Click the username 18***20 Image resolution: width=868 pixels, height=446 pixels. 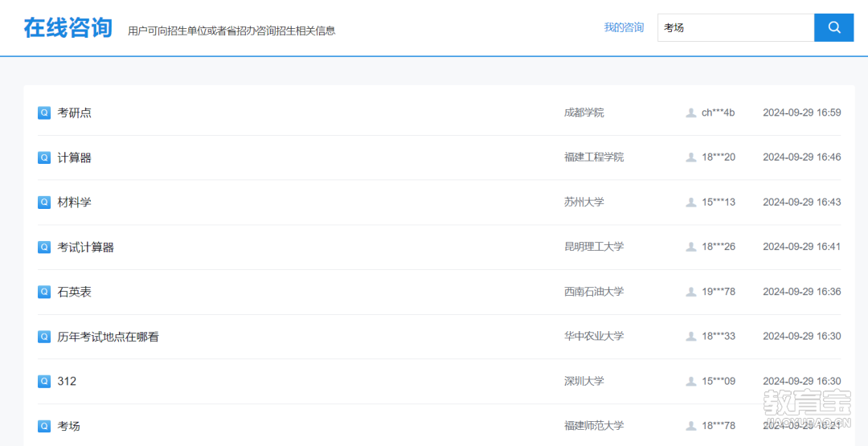(x=719, y=158)
